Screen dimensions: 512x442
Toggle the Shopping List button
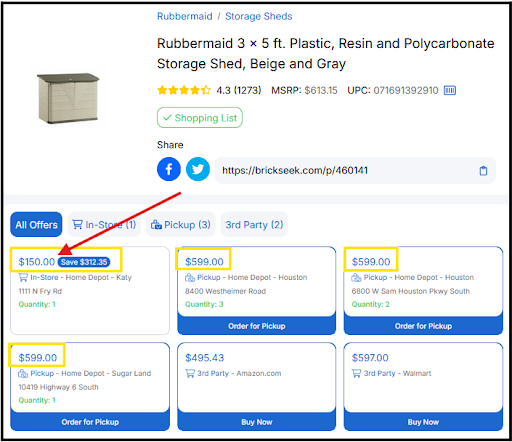[x=200, y=118]
